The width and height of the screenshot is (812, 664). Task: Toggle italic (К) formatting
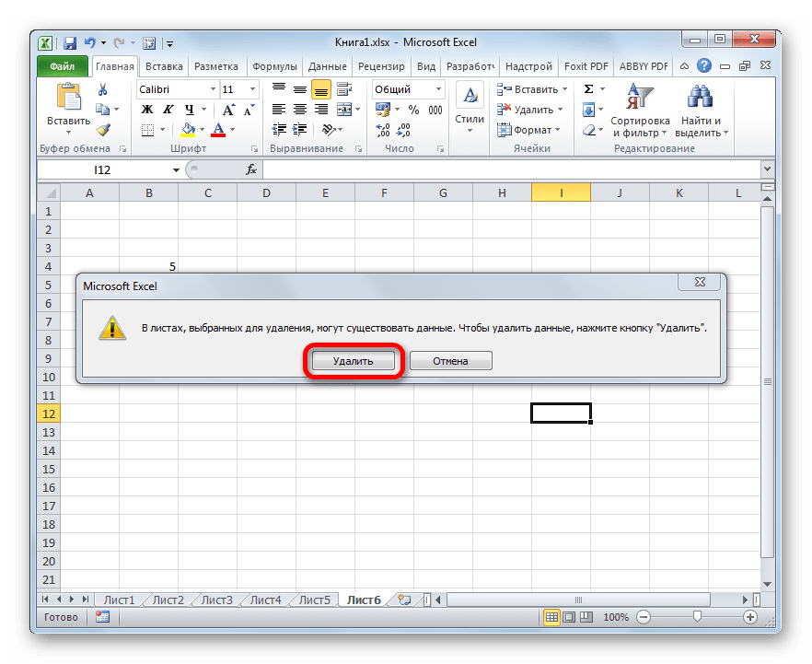(x=168, y=110)
